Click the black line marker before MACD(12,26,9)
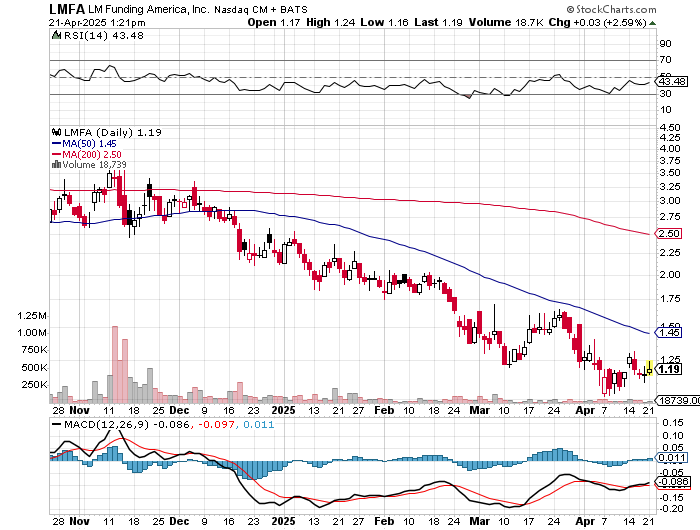This screenshot has width=700, height=530. [x=57, y=424]
